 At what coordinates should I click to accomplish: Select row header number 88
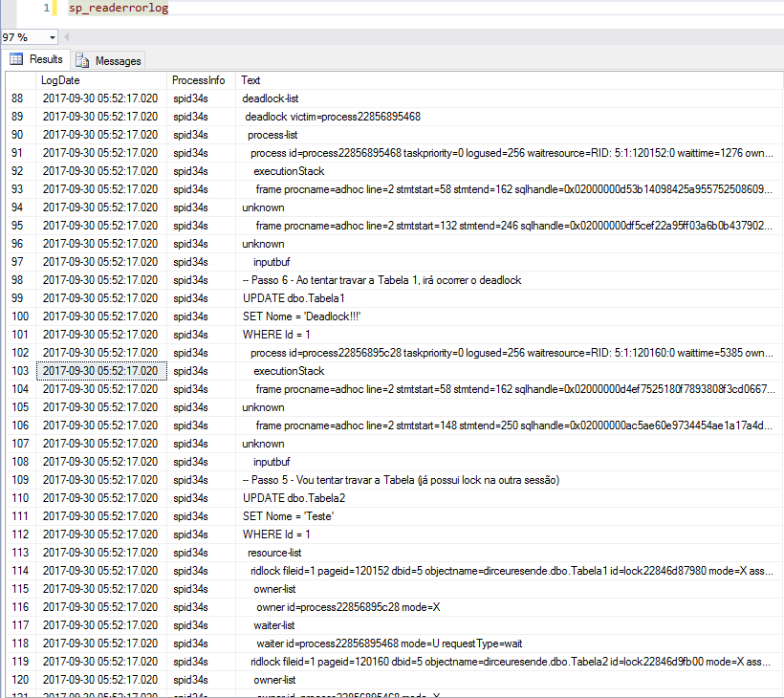pos(20,98)
